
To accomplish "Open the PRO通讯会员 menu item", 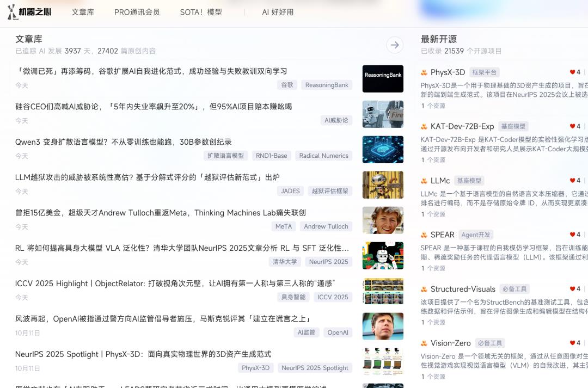I will click(x=137, y=12).
